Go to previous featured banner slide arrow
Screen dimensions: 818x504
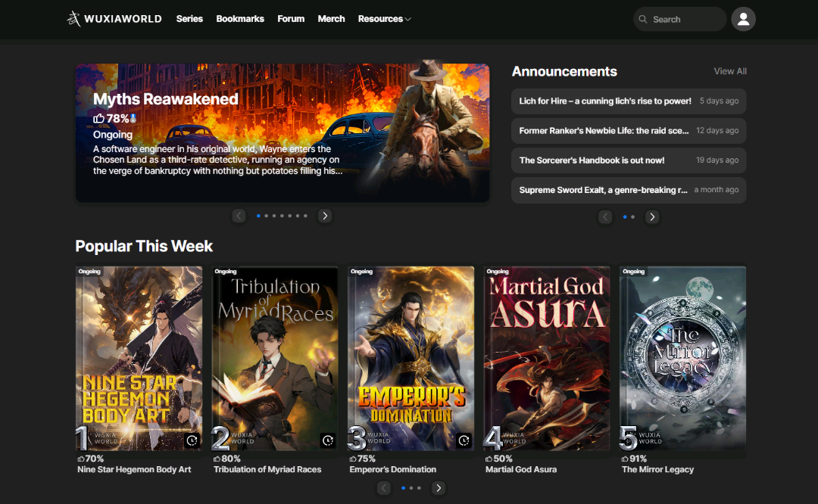239,216
